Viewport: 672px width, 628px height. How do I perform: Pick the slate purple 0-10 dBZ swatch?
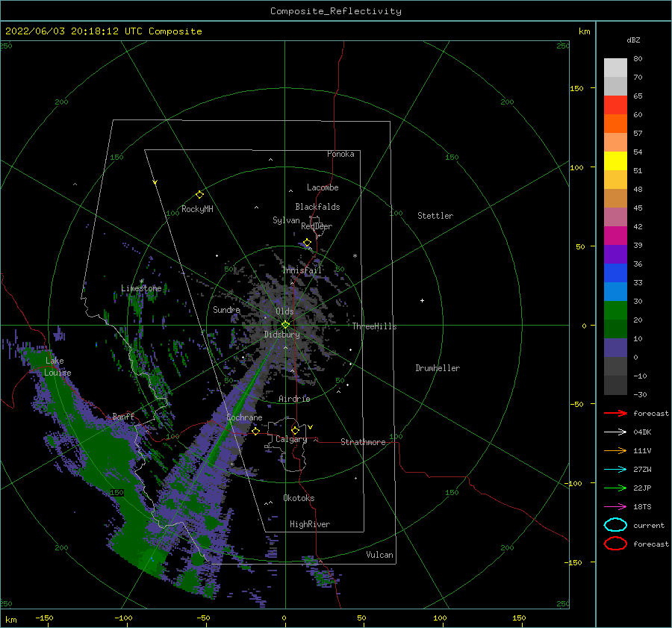pos(615,348)
